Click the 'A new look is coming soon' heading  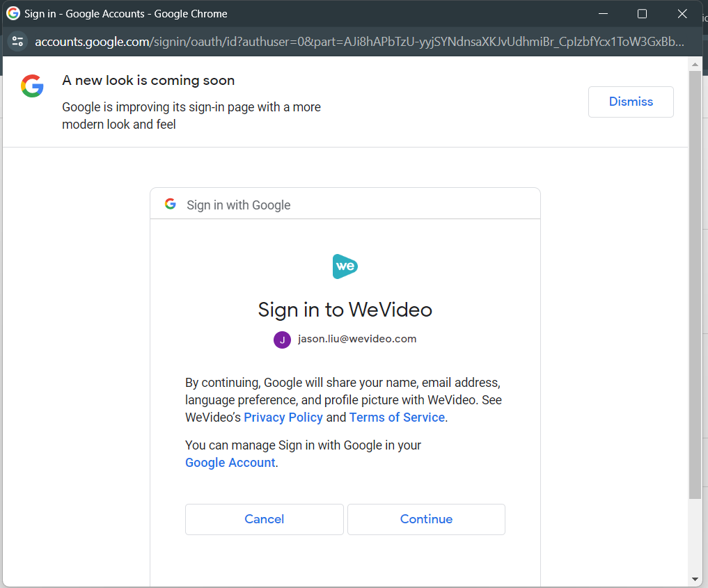148,80
